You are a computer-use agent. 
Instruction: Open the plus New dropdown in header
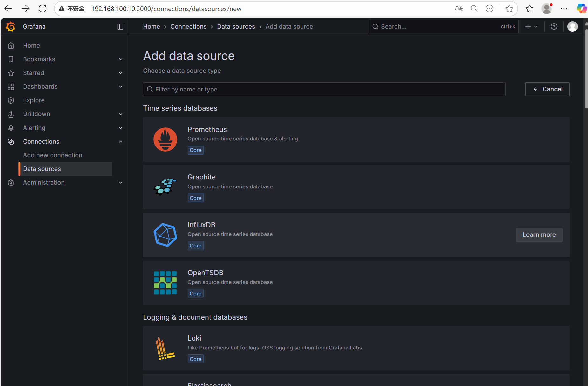531,27
